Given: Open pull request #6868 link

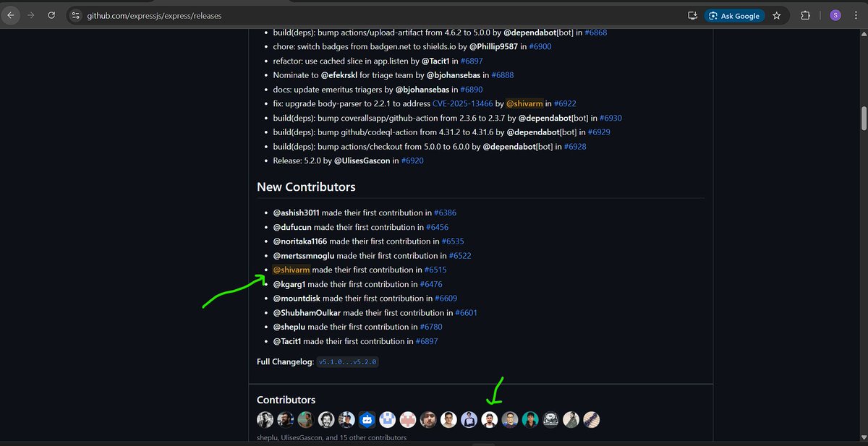Looking at the screenshot, I should (x=595, y=33).
